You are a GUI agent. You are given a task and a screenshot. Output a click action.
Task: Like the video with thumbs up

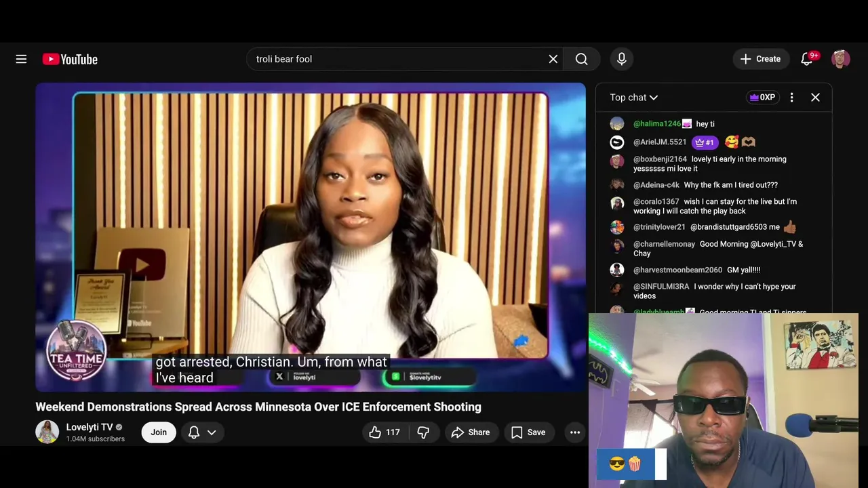pos(384,432)
